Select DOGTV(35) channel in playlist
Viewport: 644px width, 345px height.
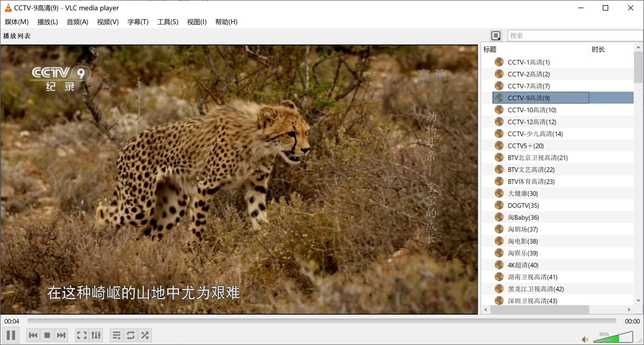(523, 206)
